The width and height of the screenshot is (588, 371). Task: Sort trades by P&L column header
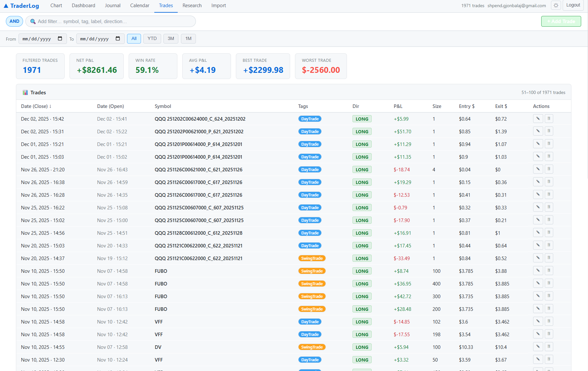pos(398,106)
